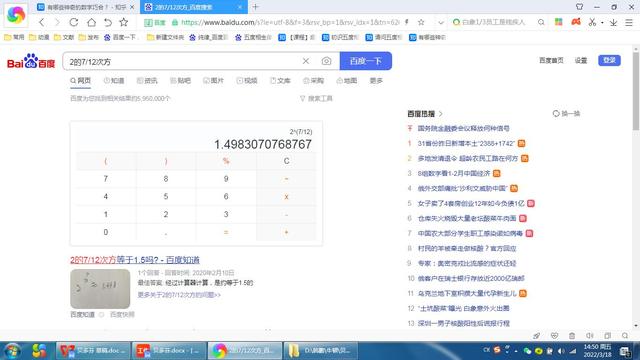The width and height of the screenshot is (640, 360).
Task: Switch to the 资讯 news tab
Action: pos(147,81)
